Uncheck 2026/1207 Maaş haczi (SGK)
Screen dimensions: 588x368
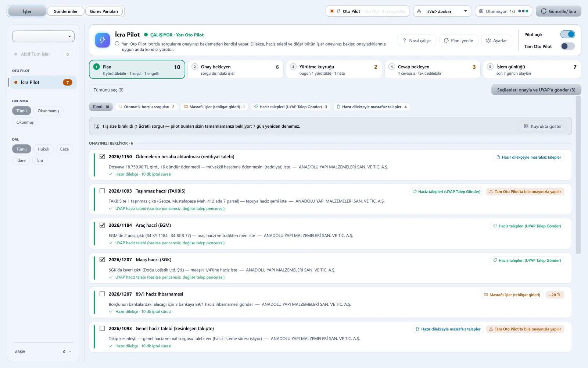click(102, 259)
